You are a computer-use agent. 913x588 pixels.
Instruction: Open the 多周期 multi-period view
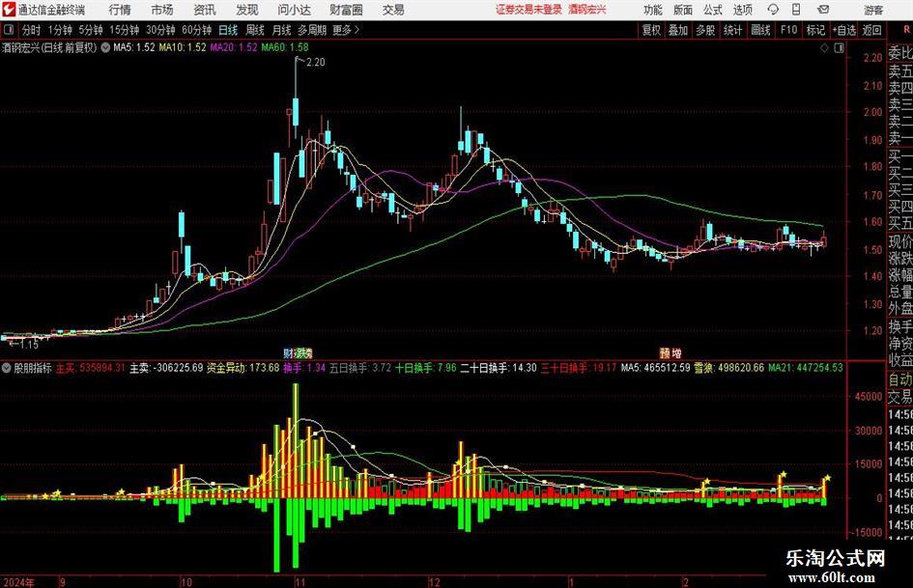(312, 30)
